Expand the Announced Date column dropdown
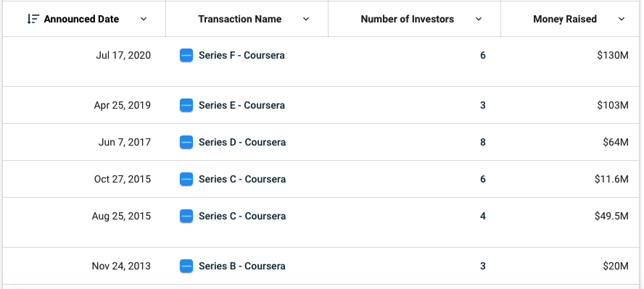Screen dimensions: 644x289 (x=144, y=19)
